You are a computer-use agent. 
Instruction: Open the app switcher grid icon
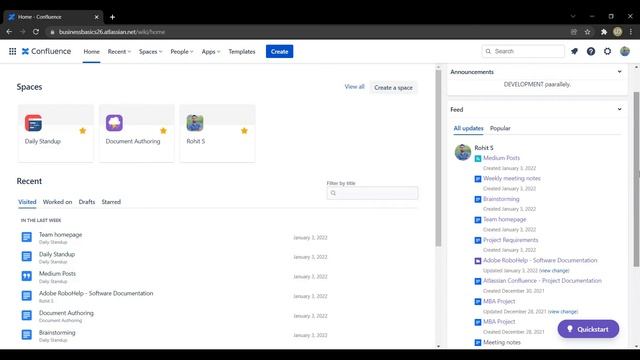point(12,51)
